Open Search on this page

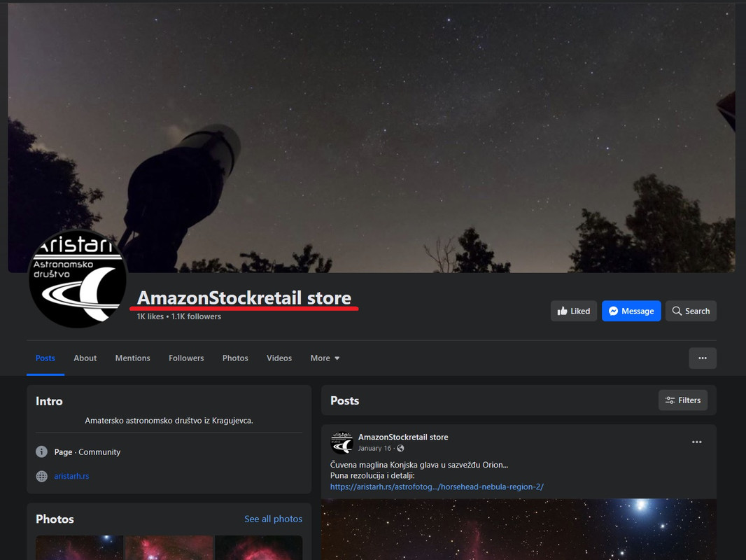pos(690,311)
